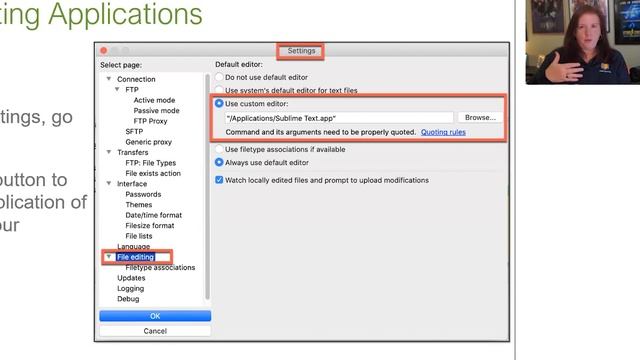Open the Interface settings page
This screenshot has width=640, height=360.
[x=132, y=184]
